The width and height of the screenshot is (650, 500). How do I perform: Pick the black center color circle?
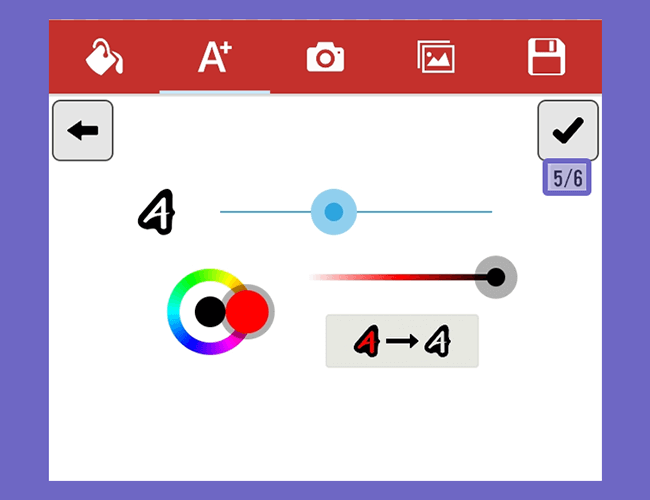(210, 312)
